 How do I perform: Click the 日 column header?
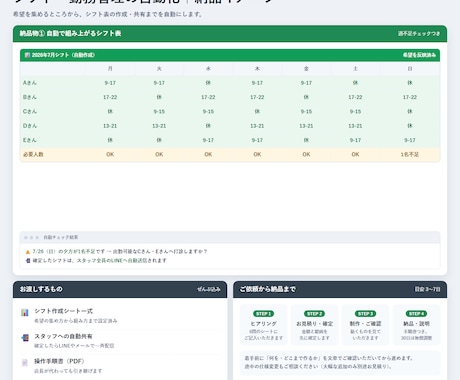[x=410, y=69]
